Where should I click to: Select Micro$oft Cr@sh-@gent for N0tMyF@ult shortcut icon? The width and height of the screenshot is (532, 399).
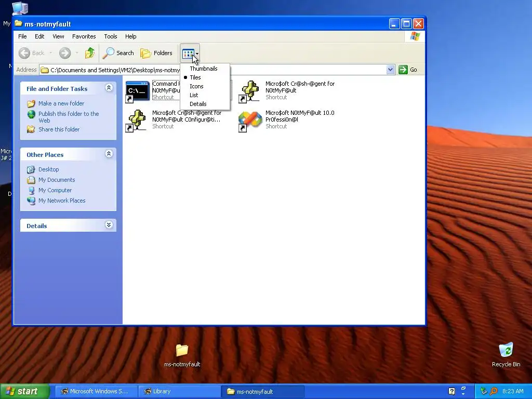click(x=250, y=91)
